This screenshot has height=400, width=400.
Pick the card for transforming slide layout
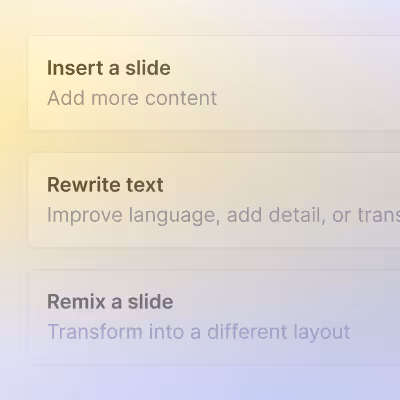pyautogui.click(x=214, y=317)
